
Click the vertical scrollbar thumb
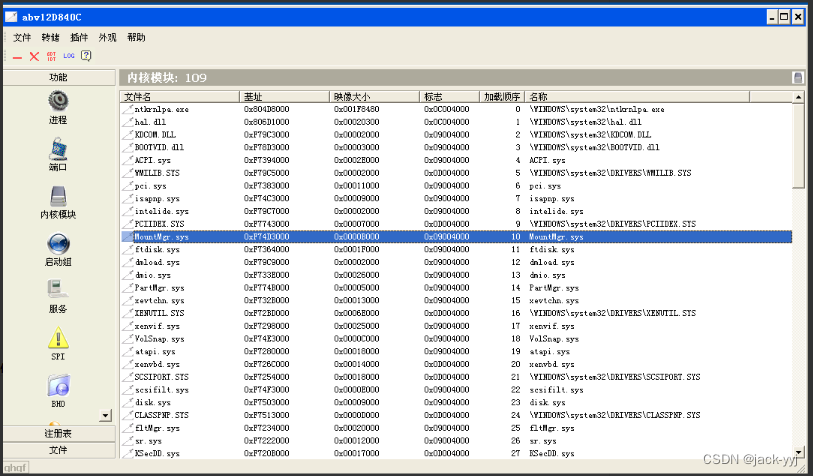[798, 146]
